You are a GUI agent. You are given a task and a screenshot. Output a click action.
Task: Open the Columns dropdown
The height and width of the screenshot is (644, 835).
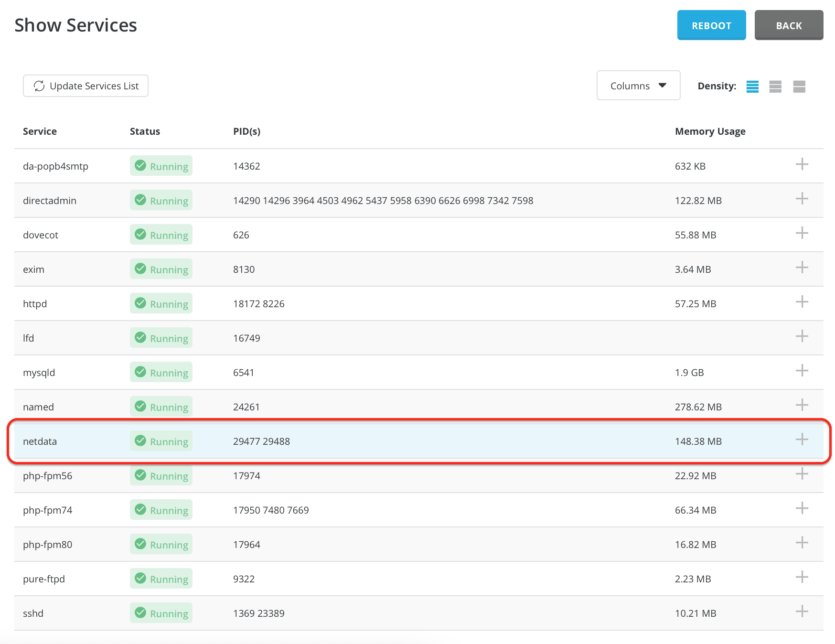click(x=638, y=86)
